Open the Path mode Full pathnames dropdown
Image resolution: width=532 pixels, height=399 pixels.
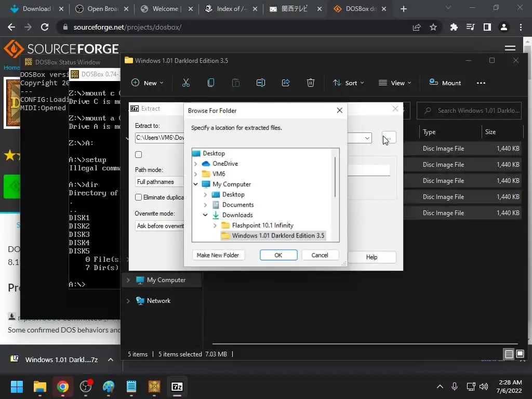[159, 182]
